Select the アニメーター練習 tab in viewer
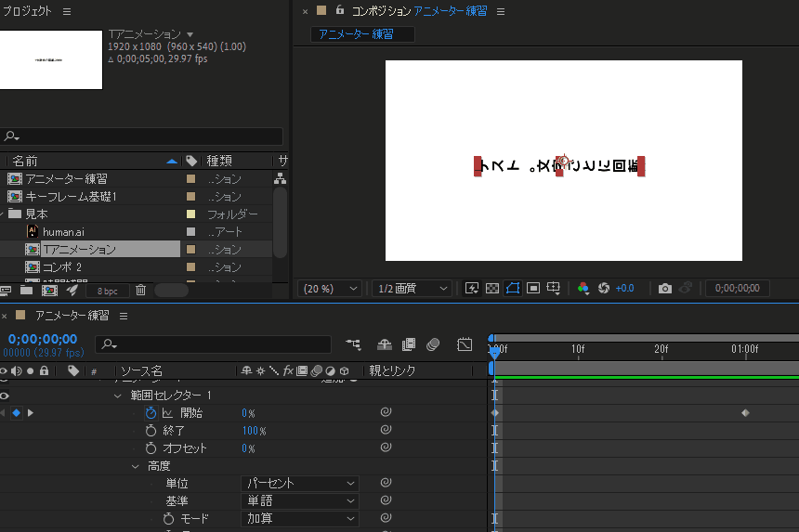The image size is (799, 532). 361,34
